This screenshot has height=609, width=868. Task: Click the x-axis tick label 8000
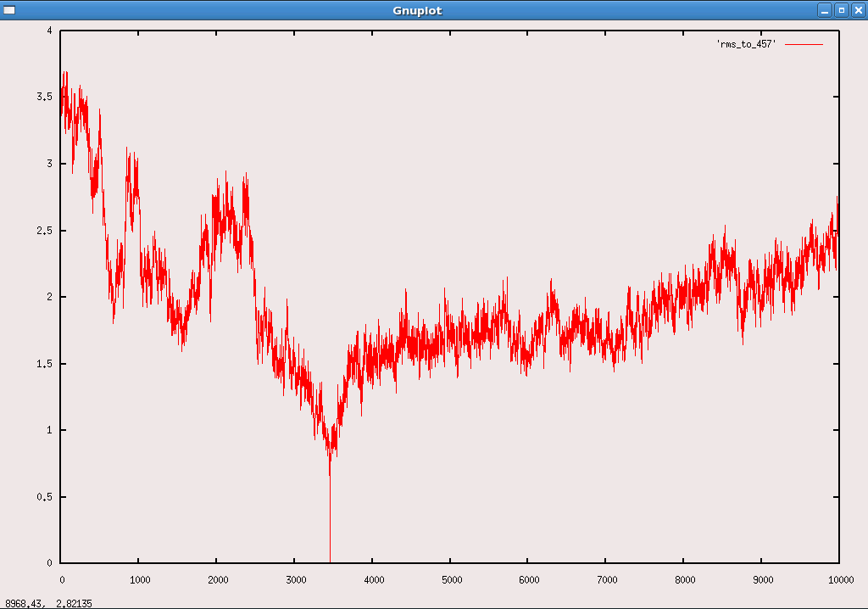pos(684,580)
